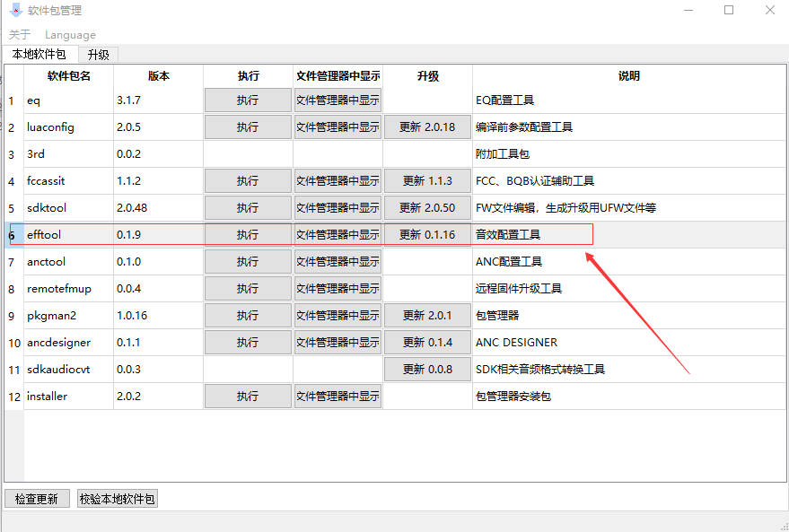Sort by the 软件包名 column header

click(69, 76)
